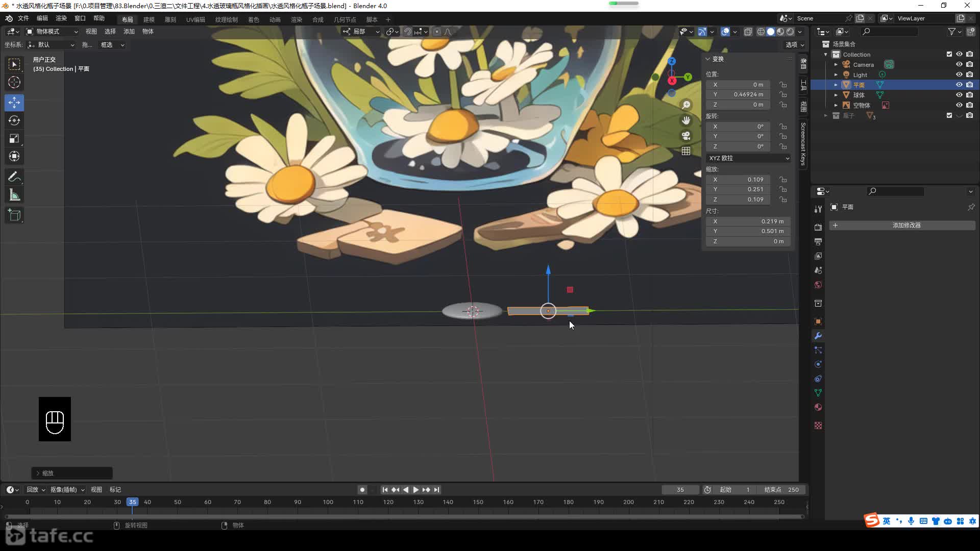Open the 局部 transform orientation dropdown
The height and width of the screenshot is (551, 980).
[x=361, y=32]
